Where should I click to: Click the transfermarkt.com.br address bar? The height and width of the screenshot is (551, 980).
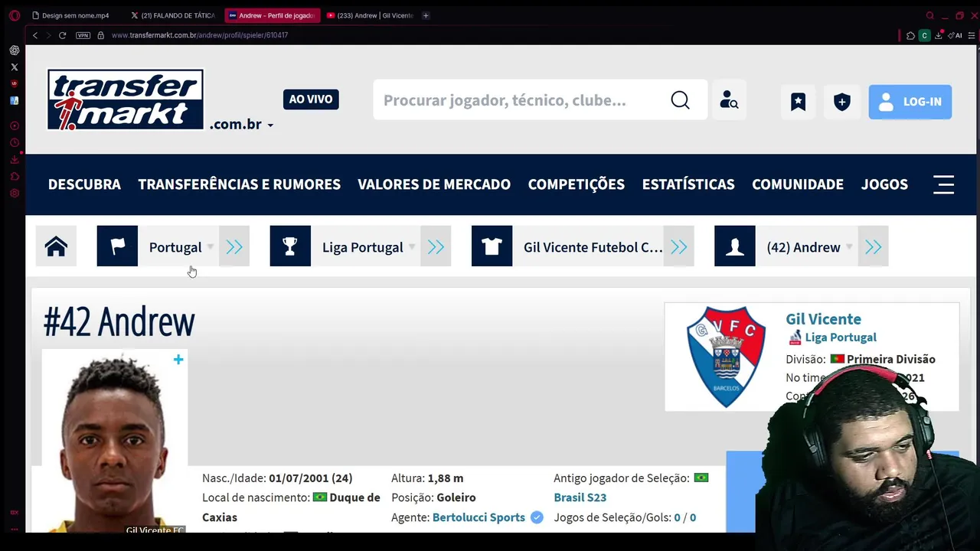[x=200, y=35]
